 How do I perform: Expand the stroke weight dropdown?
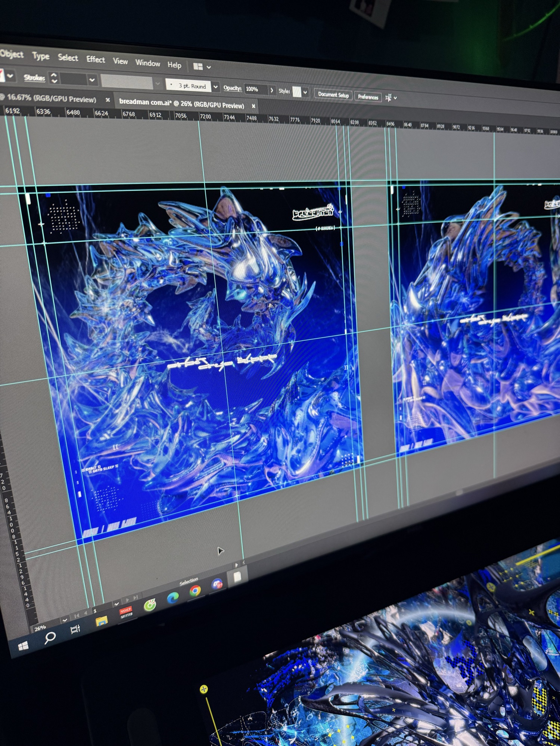pos(92,80)
